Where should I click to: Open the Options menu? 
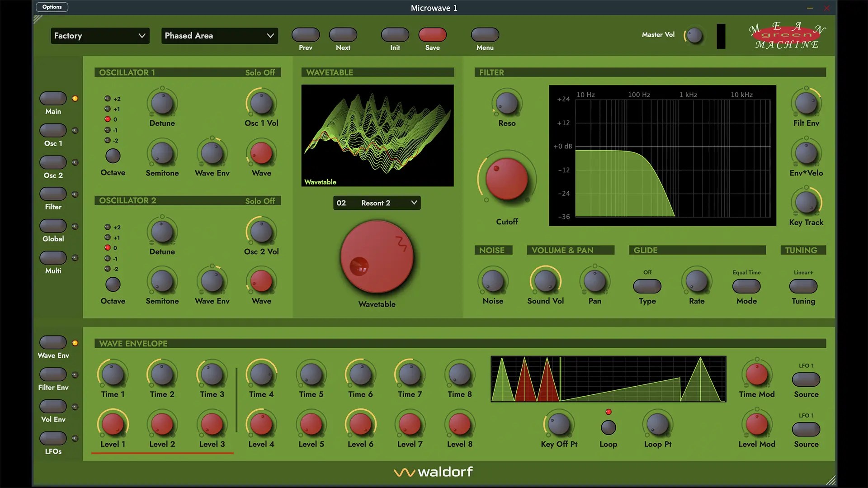52,7
